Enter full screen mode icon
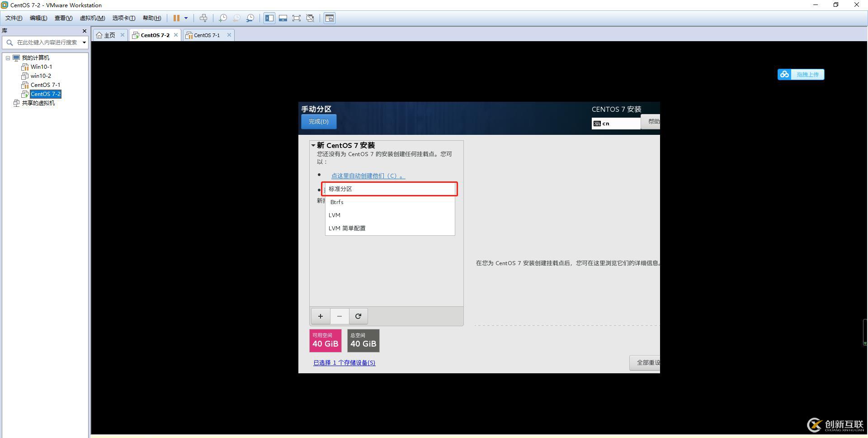The width and height of the screenshot is (868, 438). [297, 18]
